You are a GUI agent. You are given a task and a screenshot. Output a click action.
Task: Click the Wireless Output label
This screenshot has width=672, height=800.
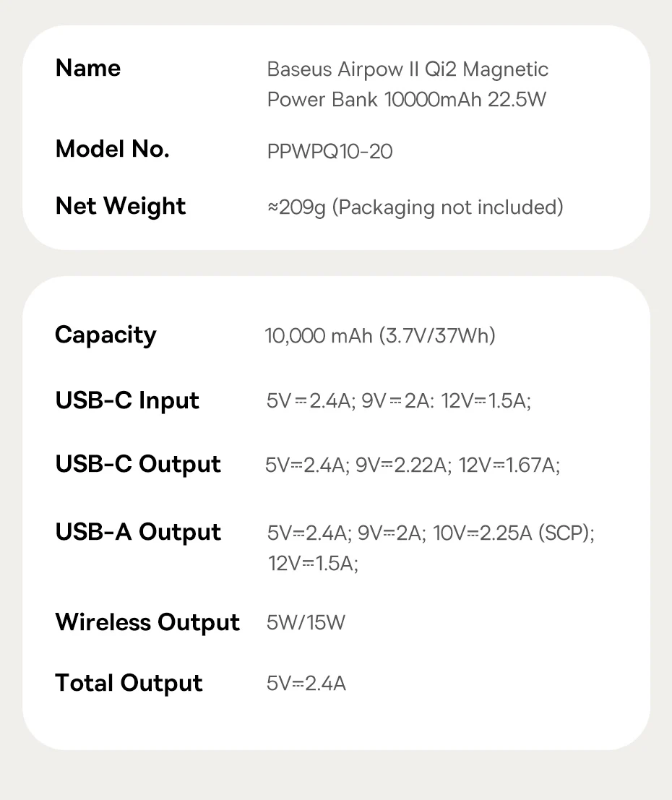tap(147, 622)
